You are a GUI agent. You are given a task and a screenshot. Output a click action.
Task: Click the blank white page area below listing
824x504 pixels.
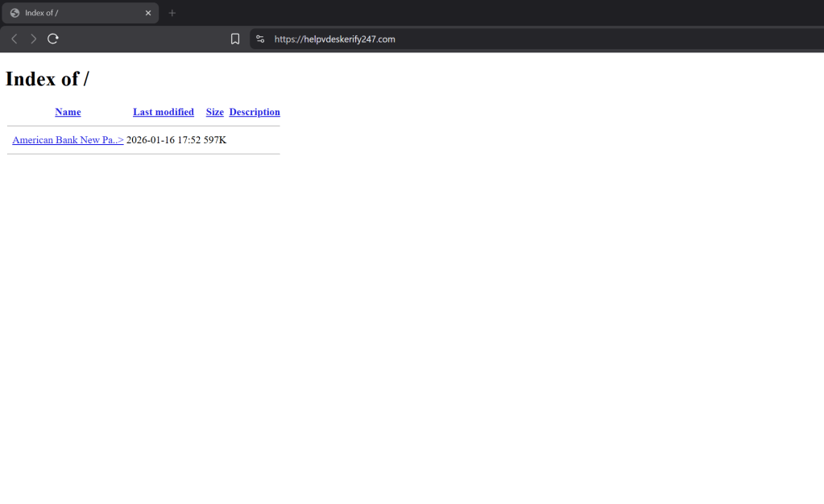[403, 322]
